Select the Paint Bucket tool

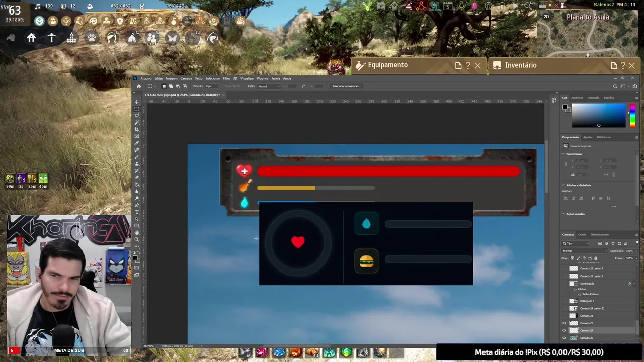pyautogui.click(x=137, y=184)
